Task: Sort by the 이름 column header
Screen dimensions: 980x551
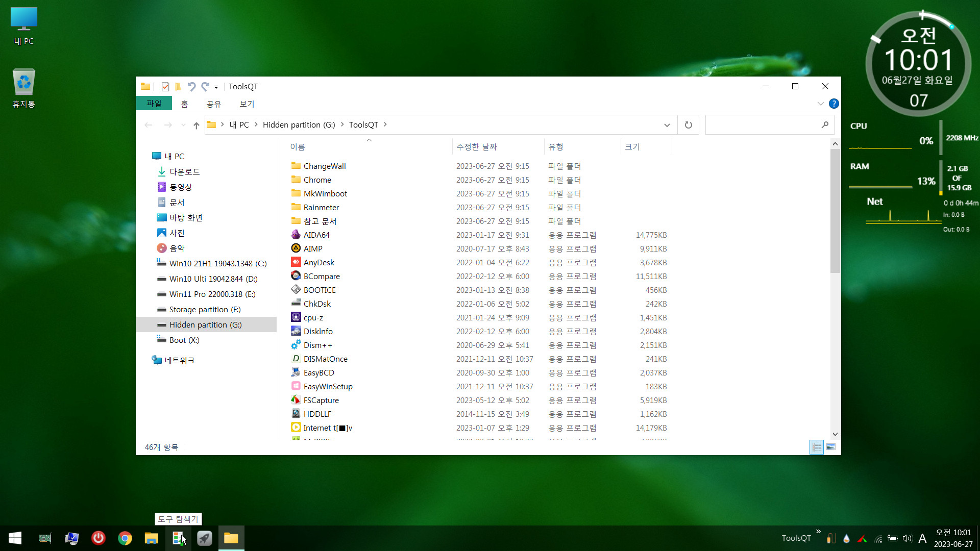Action: pyautogui.click(x=370, y=147)
